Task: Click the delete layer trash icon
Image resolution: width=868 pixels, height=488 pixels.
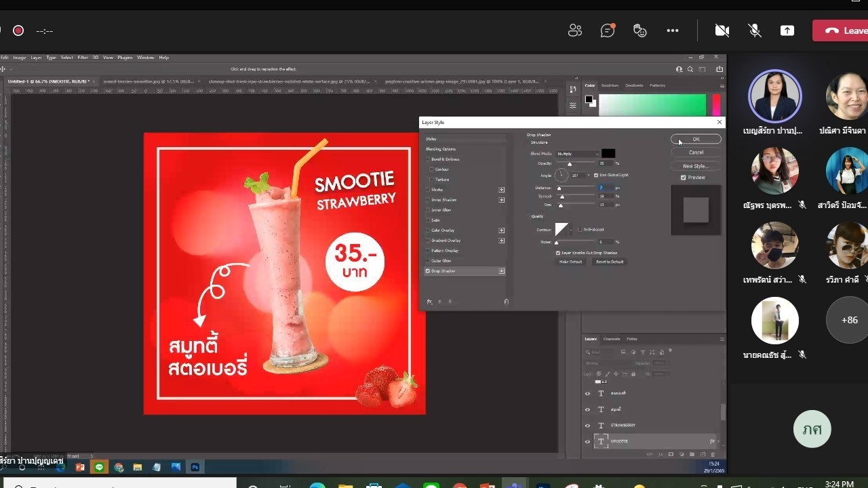Action: coord(713,454)
